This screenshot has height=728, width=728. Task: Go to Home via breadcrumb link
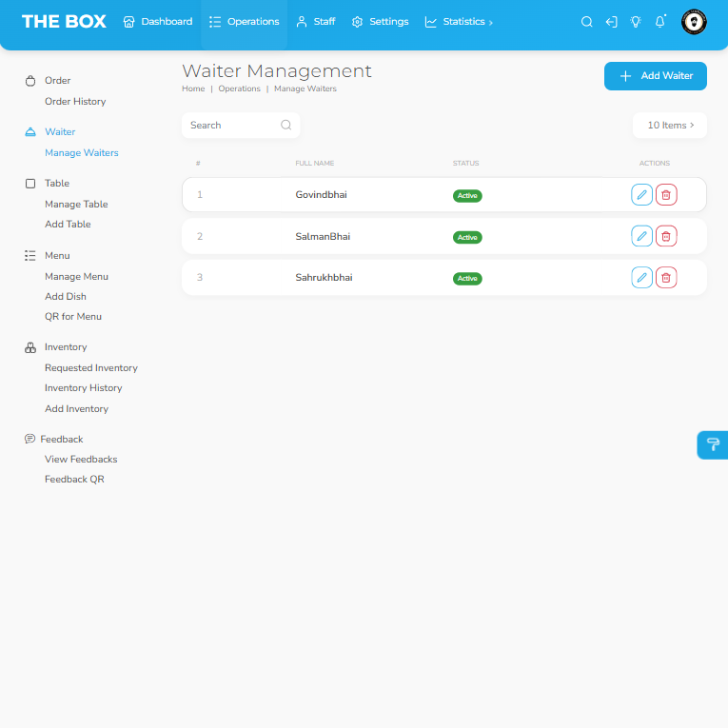(193, 89)
